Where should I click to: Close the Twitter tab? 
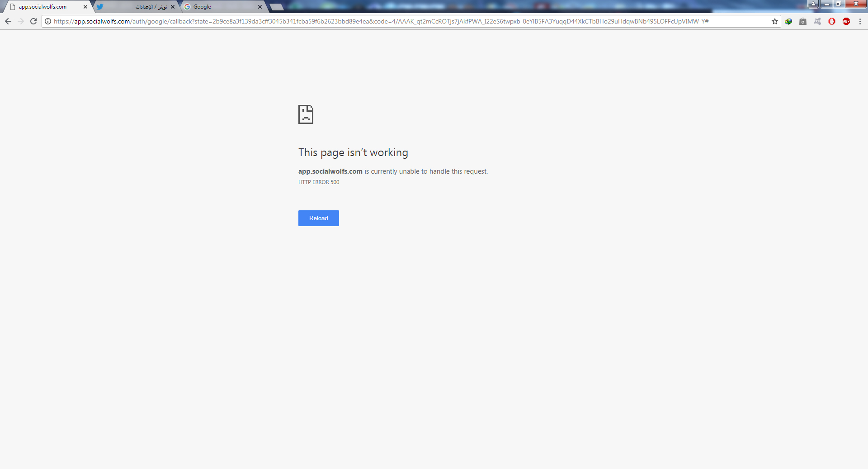173,7
